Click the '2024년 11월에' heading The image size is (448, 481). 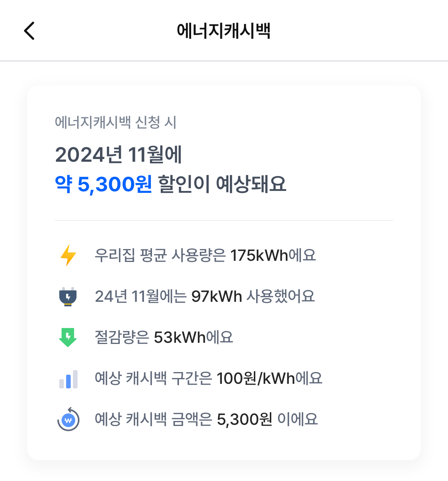coord(119,155)
